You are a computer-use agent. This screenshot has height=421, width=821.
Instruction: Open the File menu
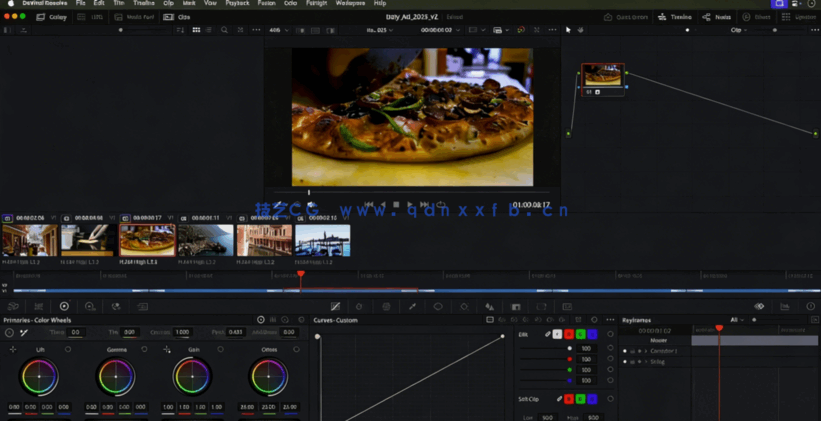click(80, 3)
